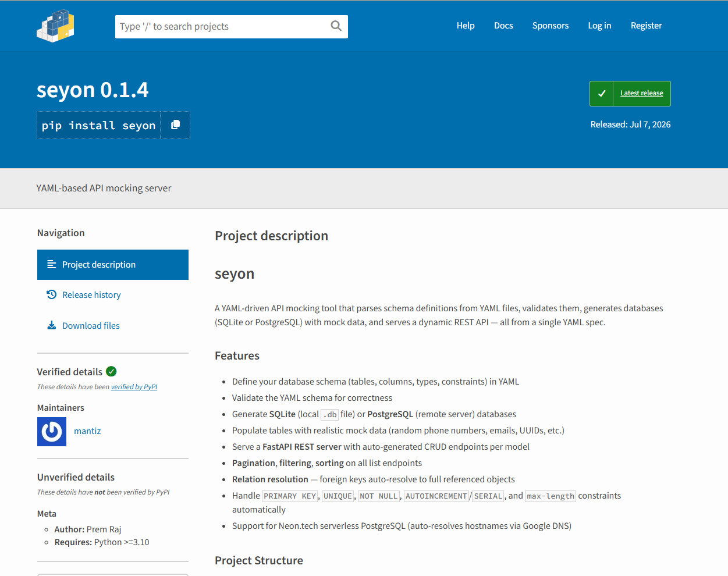Click the Neon.tech serverless PostgreSQL bullet
728x576 pixels.
coord(402,526)
